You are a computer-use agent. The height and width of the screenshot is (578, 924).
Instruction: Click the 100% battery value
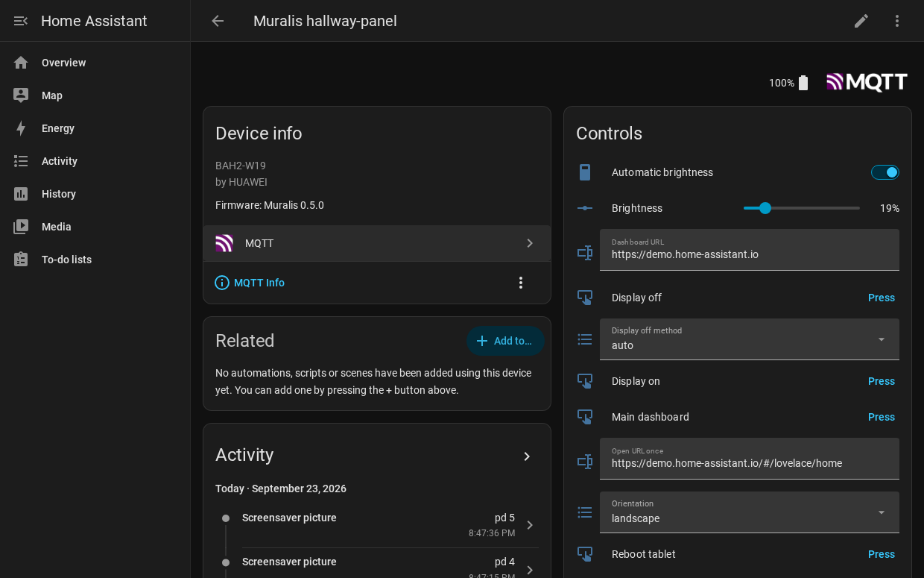(x=782, y=83)
